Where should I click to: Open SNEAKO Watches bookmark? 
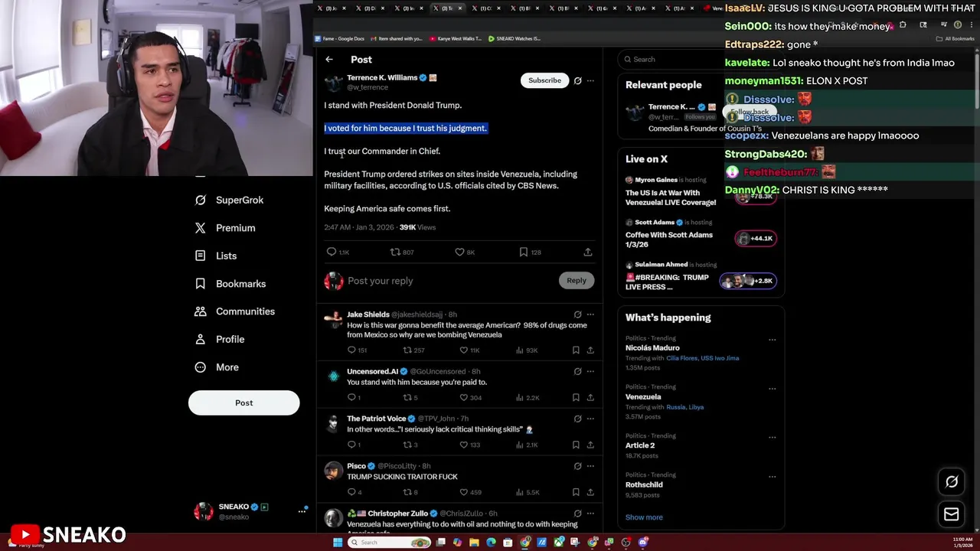pos(514,38)
